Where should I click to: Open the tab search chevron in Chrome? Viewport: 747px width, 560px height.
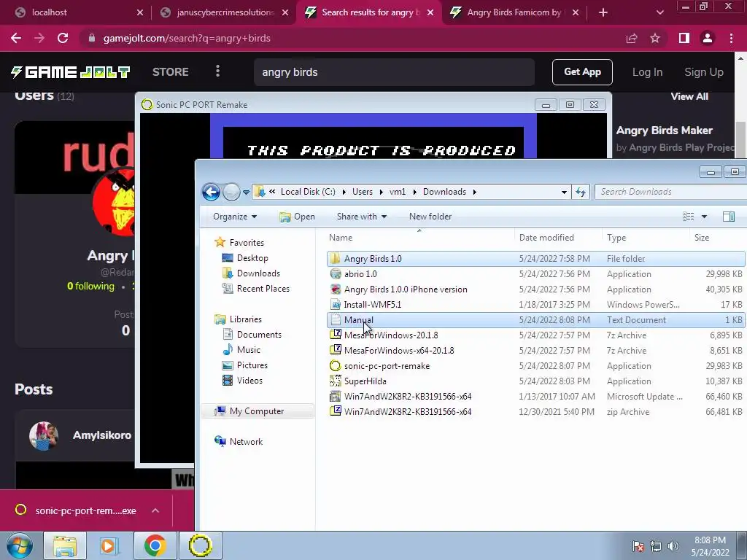[659, 12]
